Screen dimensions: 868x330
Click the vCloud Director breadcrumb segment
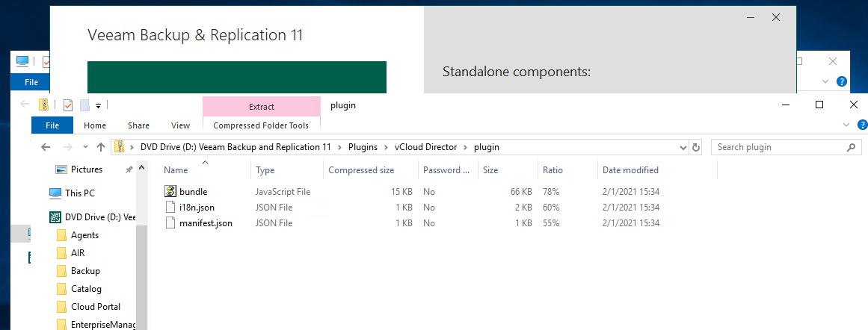pos(425,148)
